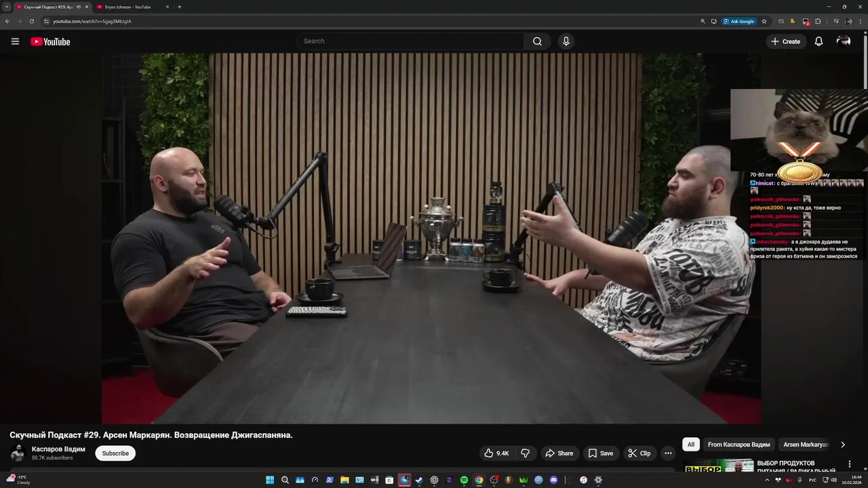Start voice search with microphone icon

pos(566,41)
